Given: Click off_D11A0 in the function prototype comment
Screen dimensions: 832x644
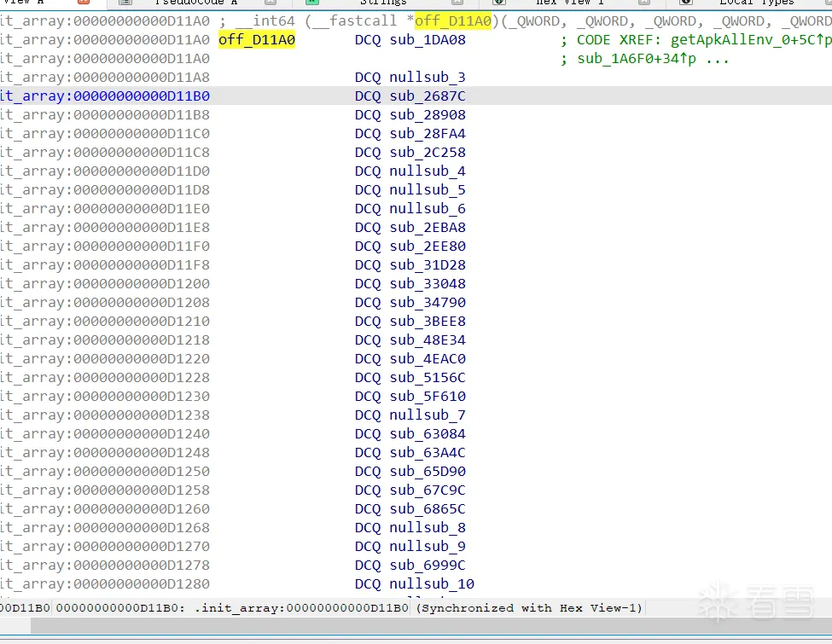Looking at the screenshot, I should pyautogui.click(x=453, y=21).
